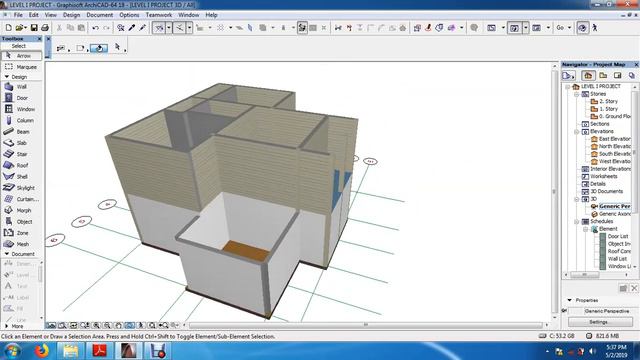Click the 3D view horizontal scrollbar

[x=365, y=325]
